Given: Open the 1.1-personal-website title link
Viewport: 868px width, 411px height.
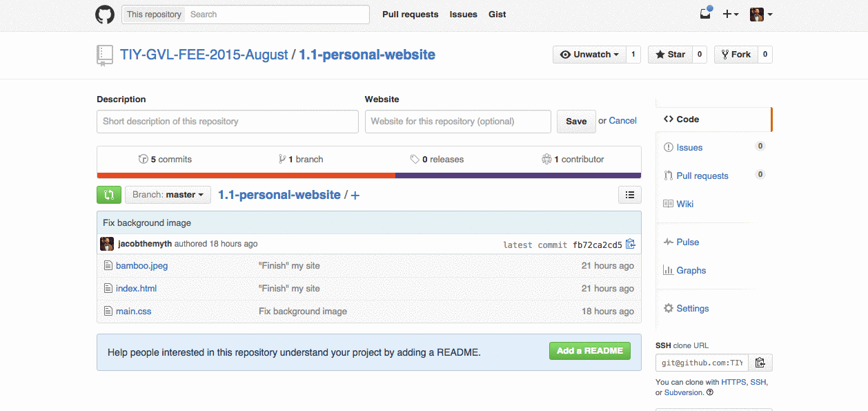Looking at the screenshot, I should click(x=367, y=55).
